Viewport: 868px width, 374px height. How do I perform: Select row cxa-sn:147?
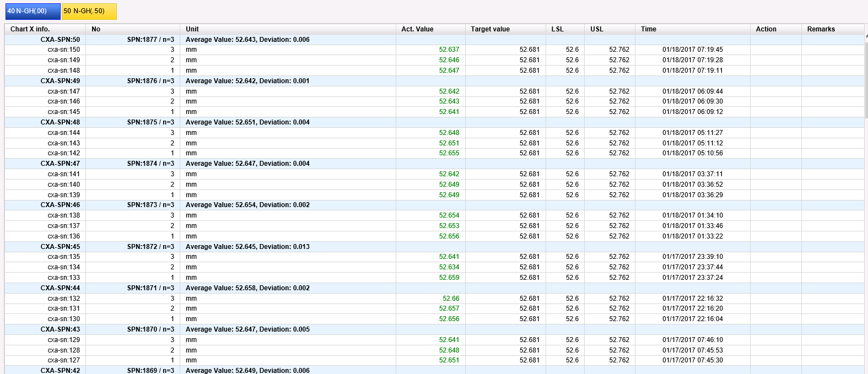point(434,91)
